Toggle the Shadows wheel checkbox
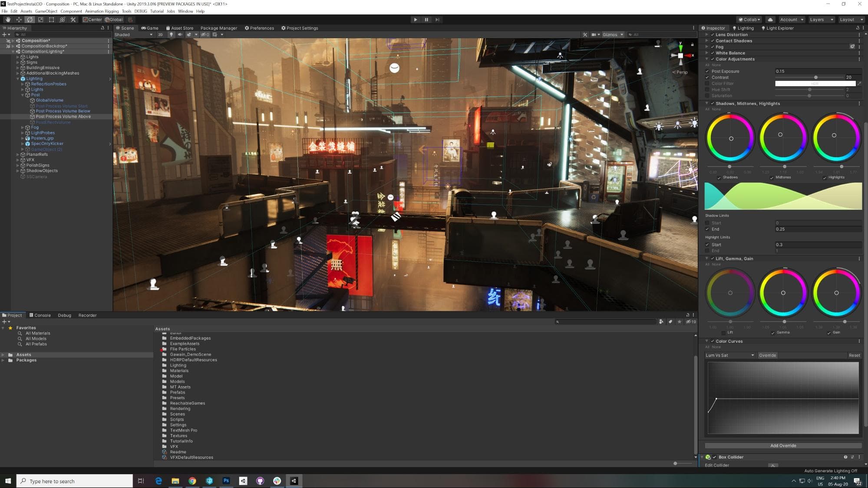The image size is (868, 488). 719,178
